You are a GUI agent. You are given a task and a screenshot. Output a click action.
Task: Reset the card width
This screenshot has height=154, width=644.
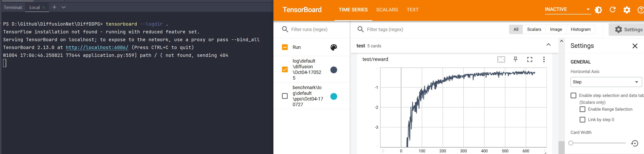[634, 143]
